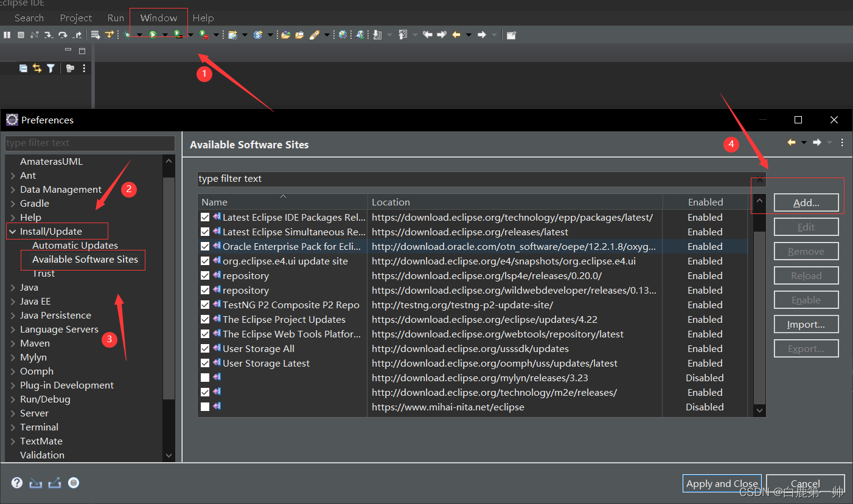Click the filter funnel icon in side view
The width and height of the screenshot is (853, 504).
[51, 69]
